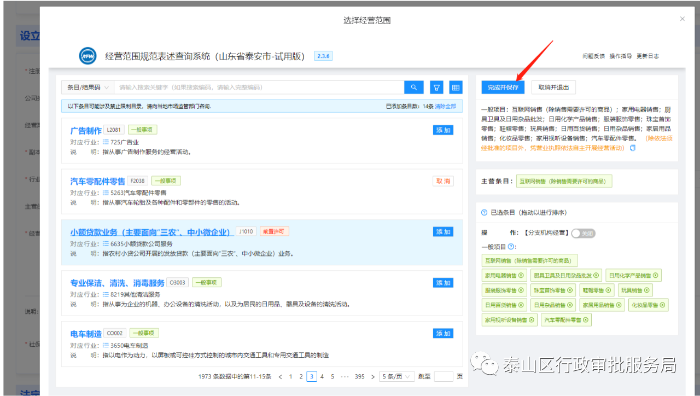Image resolution: width=700 pixels, height=396 pixels.
Task: Click 清除全部 link
Action: click(446, 106)
